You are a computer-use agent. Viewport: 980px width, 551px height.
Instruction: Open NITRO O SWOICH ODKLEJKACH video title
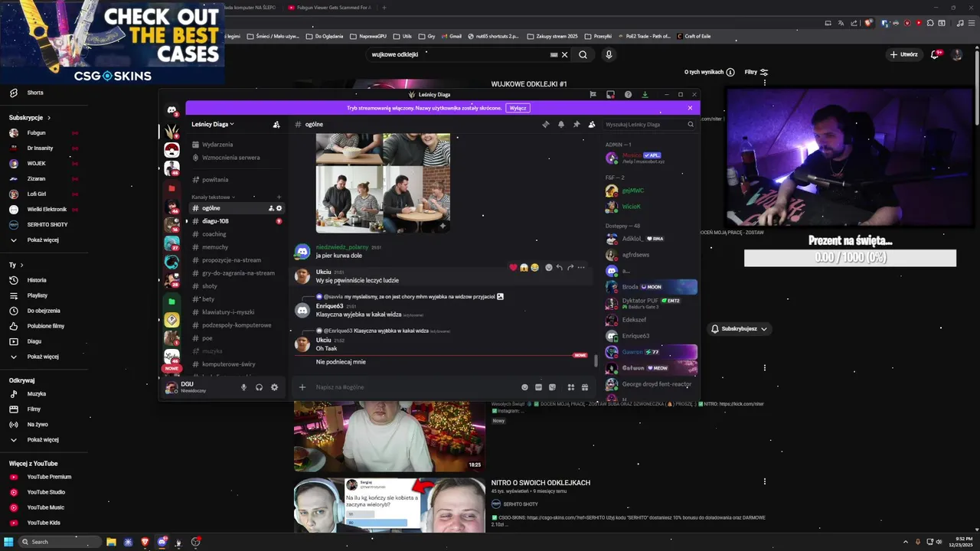[541, 483]
